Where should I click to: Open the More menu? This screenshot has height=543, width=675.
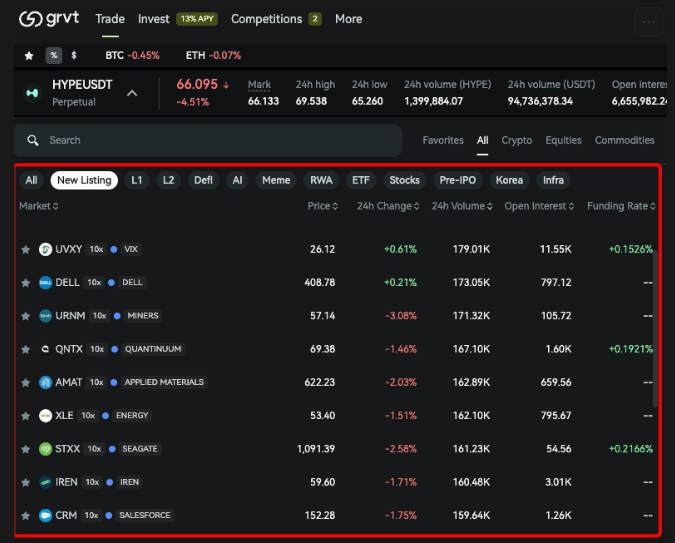click(349, 19)
